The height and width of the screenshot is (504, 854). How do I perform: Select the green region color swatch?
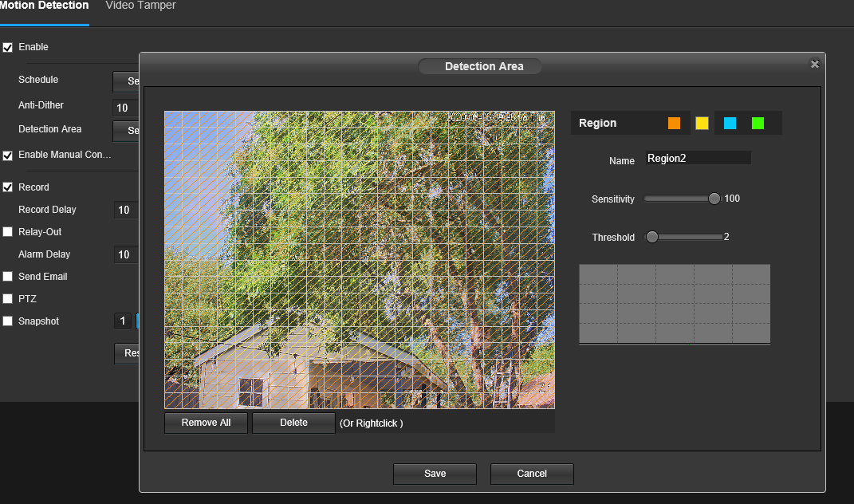(758, 123)
